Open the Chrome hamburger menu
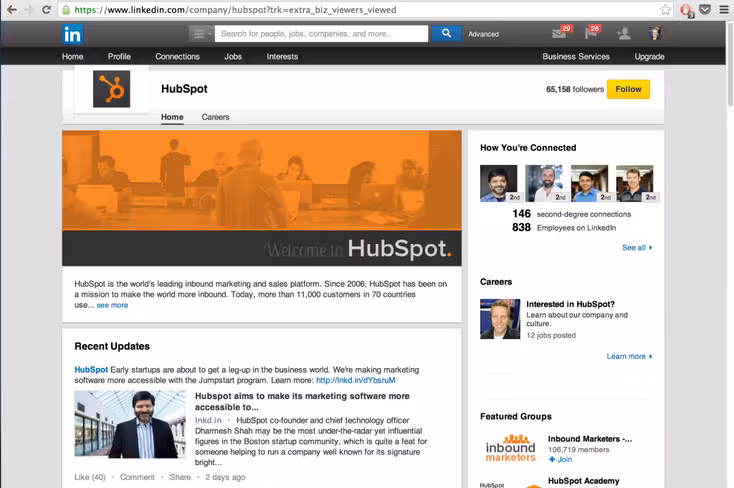Image resolution: width=734 pixels, height=488 pixels. click(724, 9)
